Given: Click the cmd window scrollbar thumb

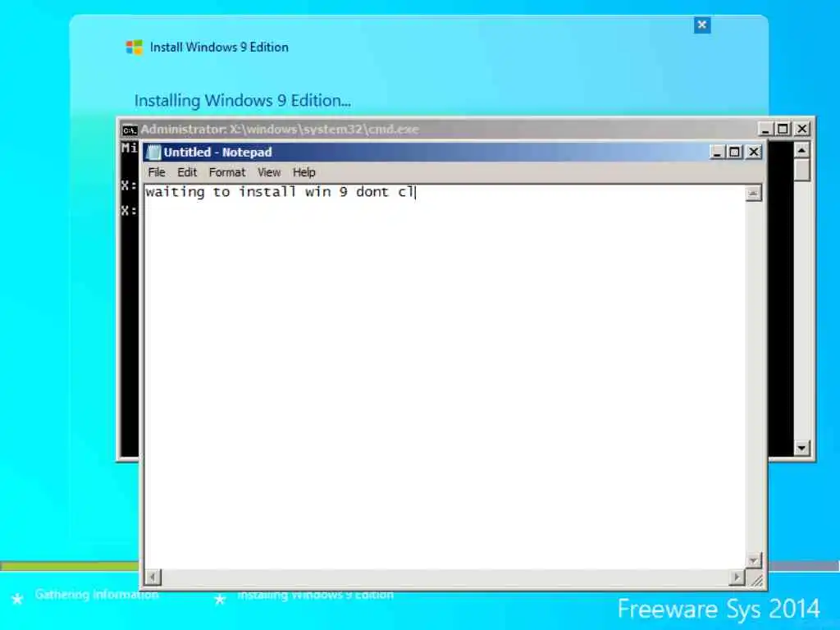Looking at the screenshot, I should (801, 169).
